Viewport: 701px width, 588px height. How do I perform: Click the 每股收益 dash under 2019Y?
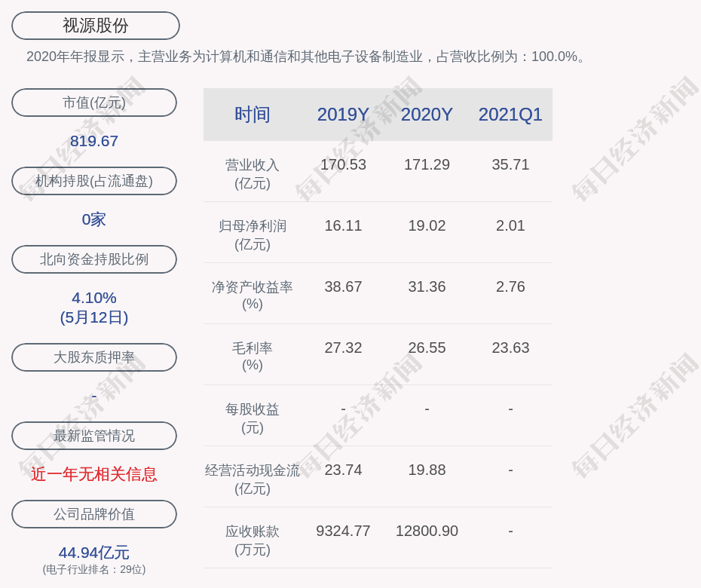coord(343,409)
